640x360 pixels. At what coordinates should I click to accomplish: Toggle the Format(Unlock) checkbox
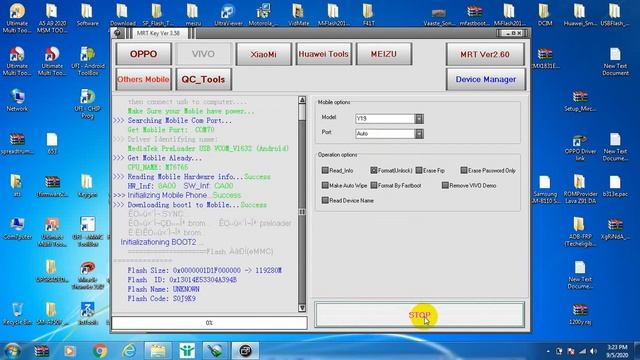(x=373, y=170)
